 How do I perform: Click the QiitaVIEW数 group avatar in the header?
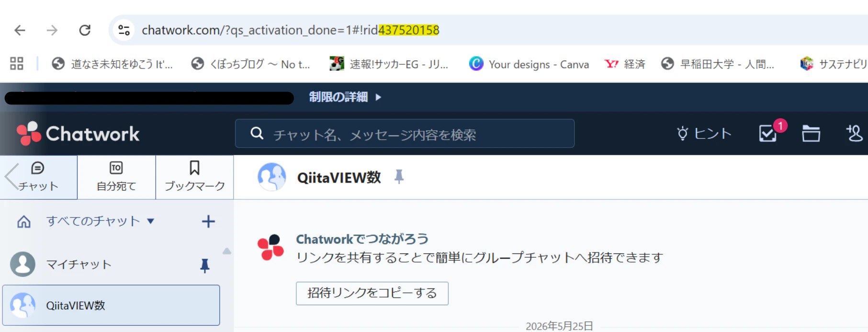[272, 177]
